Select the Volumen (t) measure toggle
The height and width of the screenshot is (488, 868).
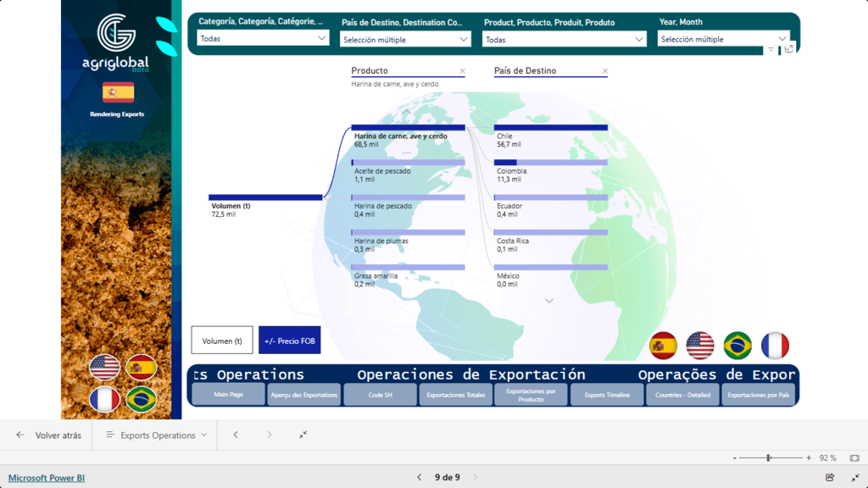(x=222, y=340)
